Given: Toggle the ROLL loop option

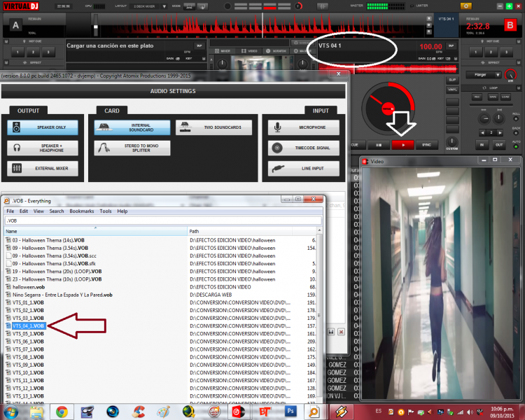Looking at the screenshot, I should point(516,118).
